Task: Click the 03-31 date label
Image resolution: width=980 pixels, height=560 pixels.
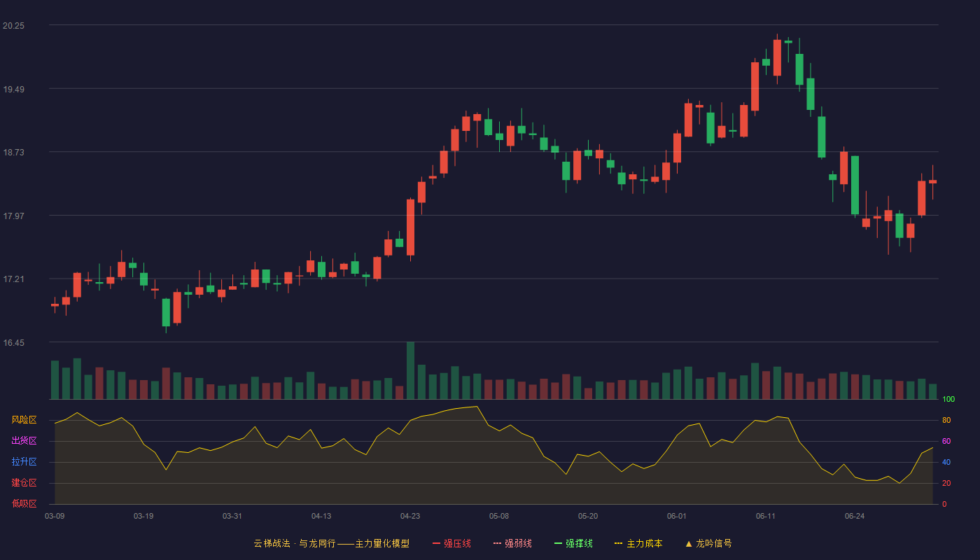Action: pos(232,516)
